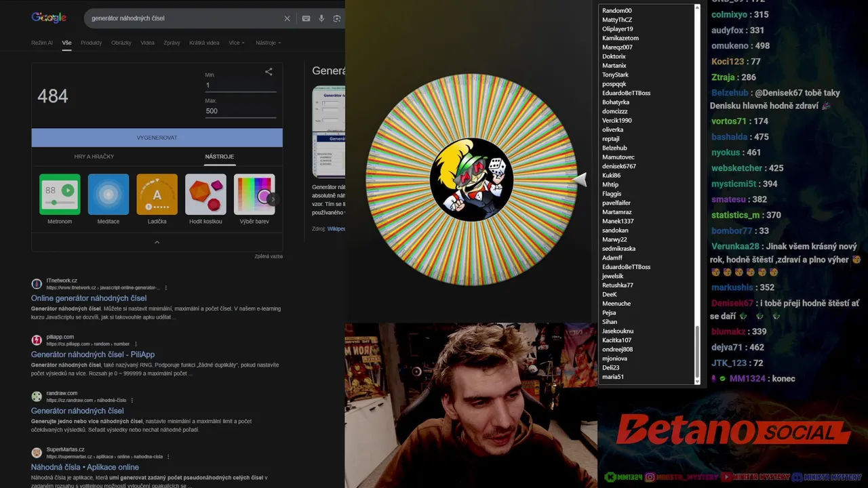
Task: Select the NÁSTROJE widget tab
Action: coord(220,157)
